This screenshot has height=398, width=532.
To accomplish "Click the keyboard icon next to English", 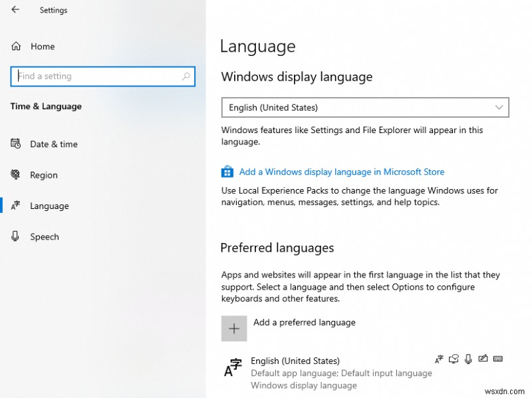I will point(498,359).
